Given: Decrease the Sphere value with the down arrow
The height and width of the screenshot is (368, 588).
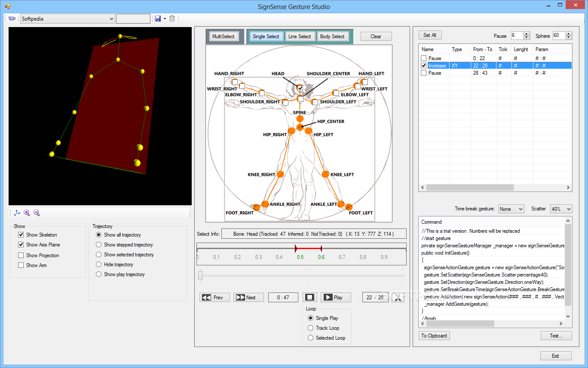Looking at the screenshot, I should (569, 37).
